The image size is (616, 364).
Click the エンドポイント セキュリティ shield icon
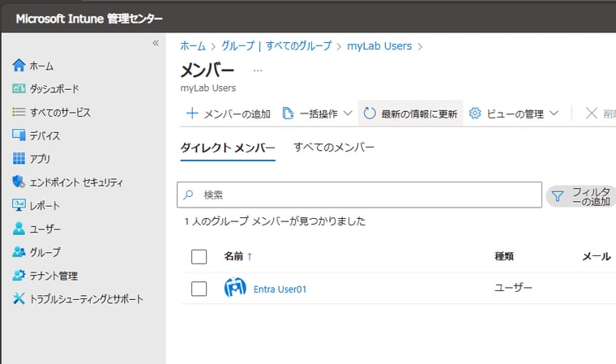coord(19,182)
